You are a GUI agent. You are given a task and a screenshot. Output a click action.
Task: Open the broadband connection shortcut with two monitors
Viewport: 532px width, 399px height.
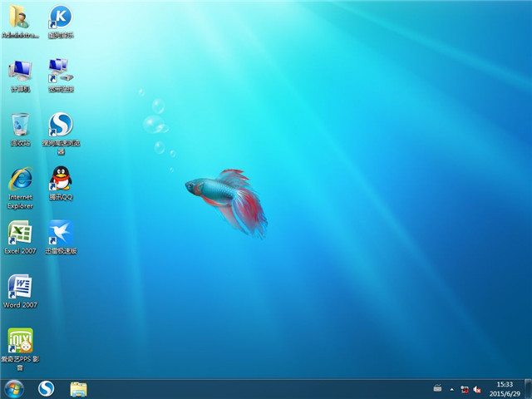click(61, 76)
